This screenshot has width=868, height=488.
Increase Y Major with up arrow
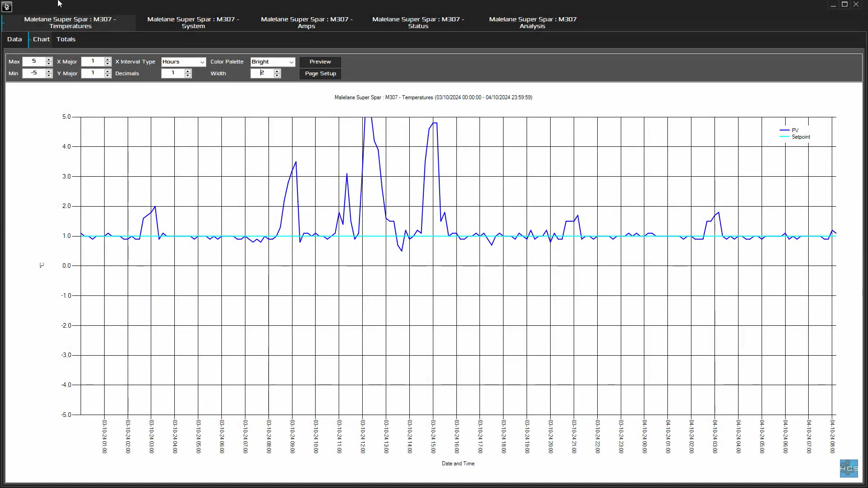point(108,71)
